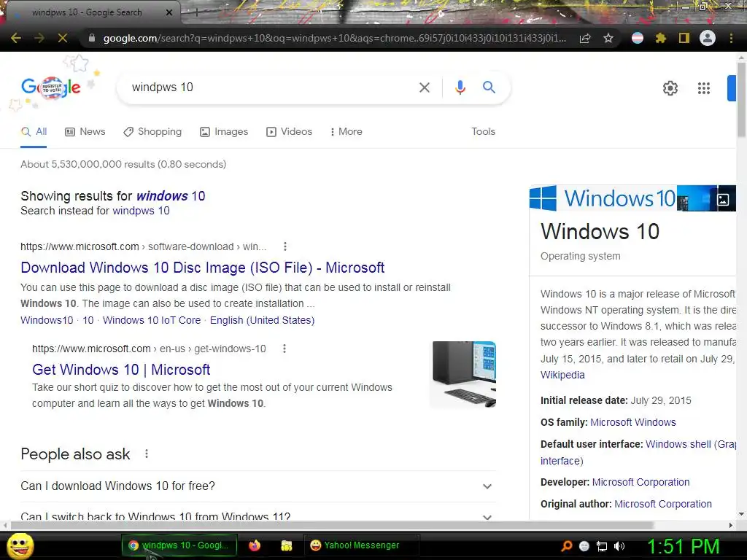Click the Google doodle logo
This screenshot has width=747, height=560.
[51, 87]
